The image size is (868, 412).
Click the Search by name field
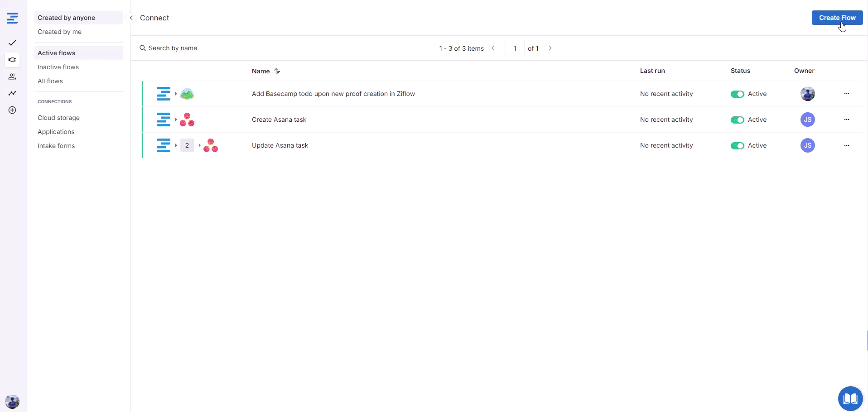(x=173, y=48)
